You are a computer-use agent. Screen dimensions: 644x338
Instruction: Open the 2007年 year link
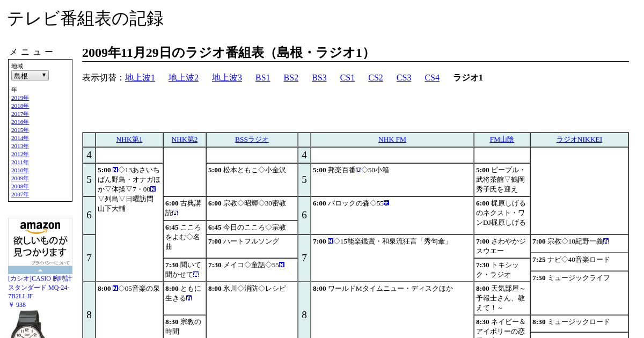[20, 194]
